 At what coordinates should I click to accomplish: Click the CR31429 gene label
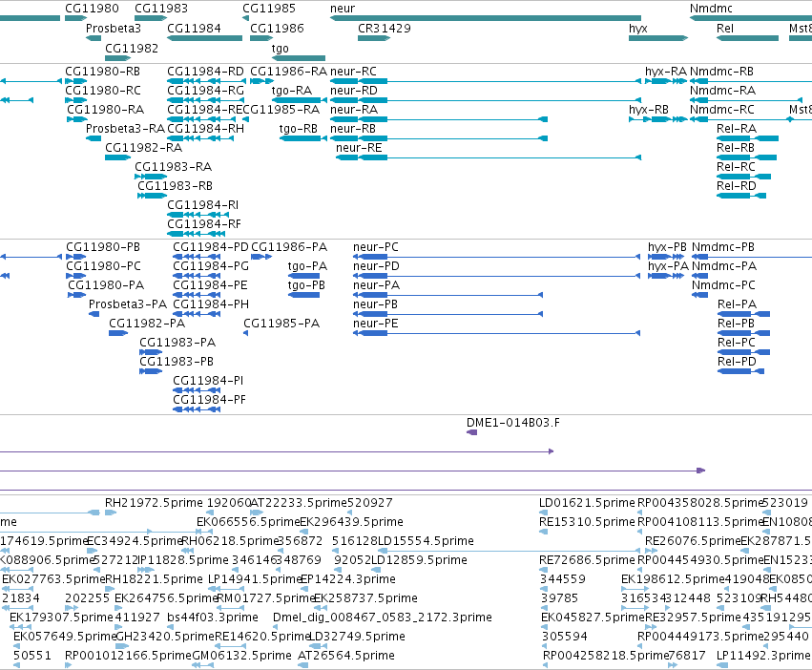tap(385, 28)
